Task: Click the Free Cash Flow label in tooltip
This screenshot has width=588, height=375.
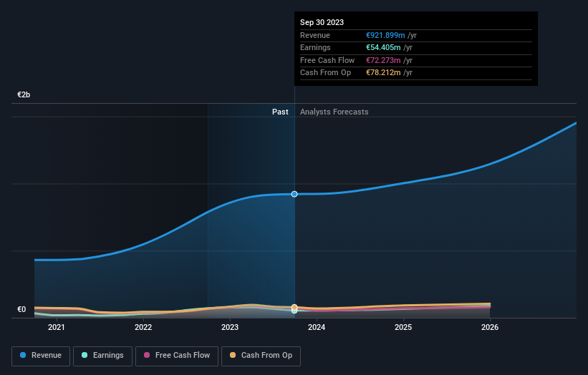Action: [x=327, y=60]
